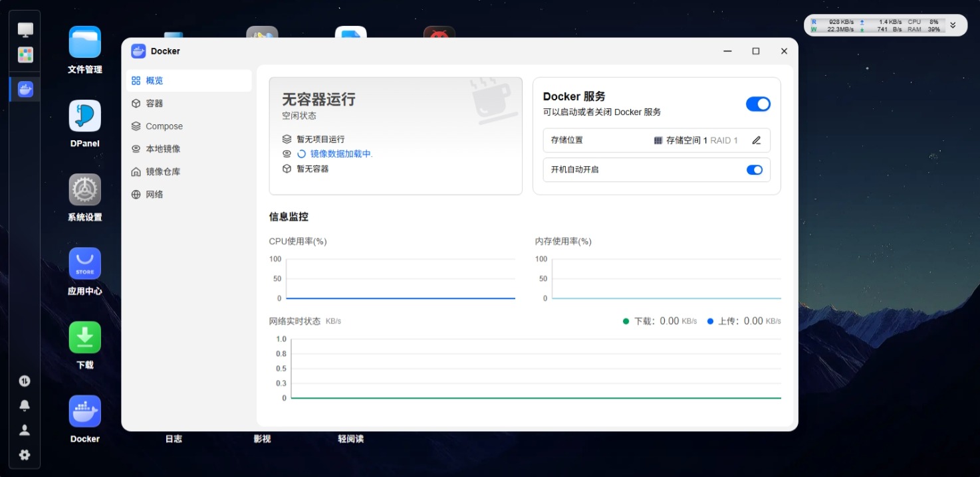
Task: Launch the DPanel desktop app
Action: (85, 116)
